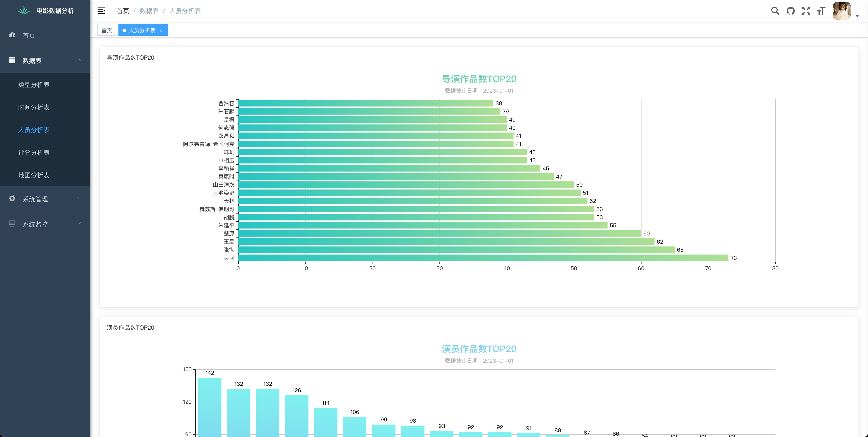Click the blue 演员作品数TOP20 chart title
868x437 pixels.
click(x=479, y=349)
